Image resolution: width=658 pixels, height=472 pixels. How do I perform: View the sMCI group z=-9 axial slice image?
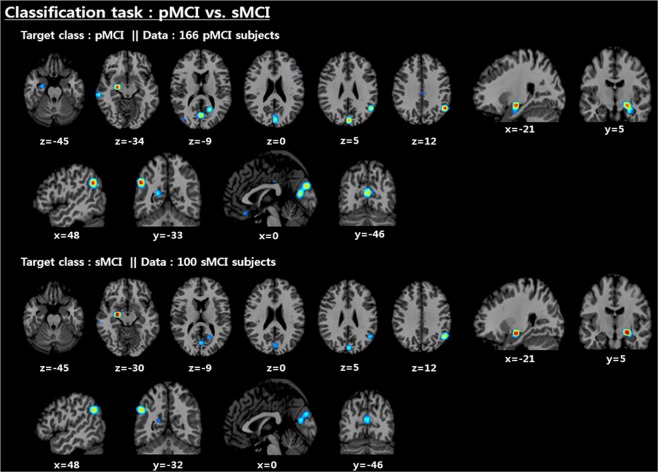(201, 317)
